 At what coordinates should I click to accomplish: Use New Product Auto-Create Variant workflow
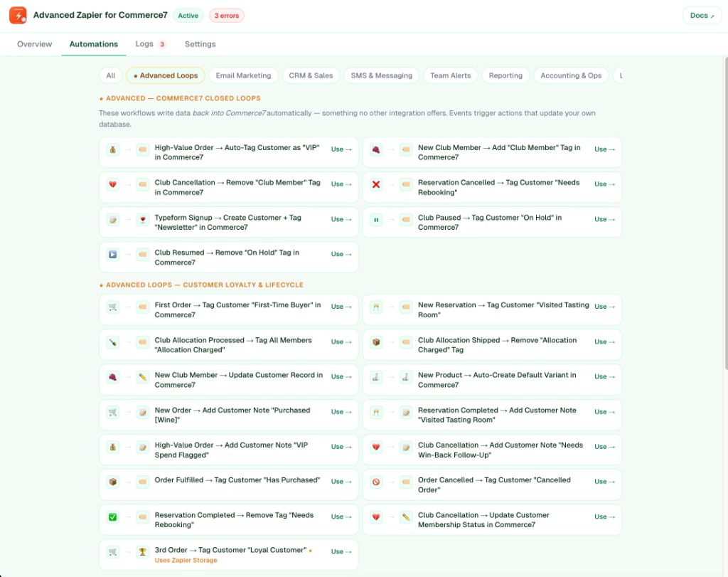(604, 377)
